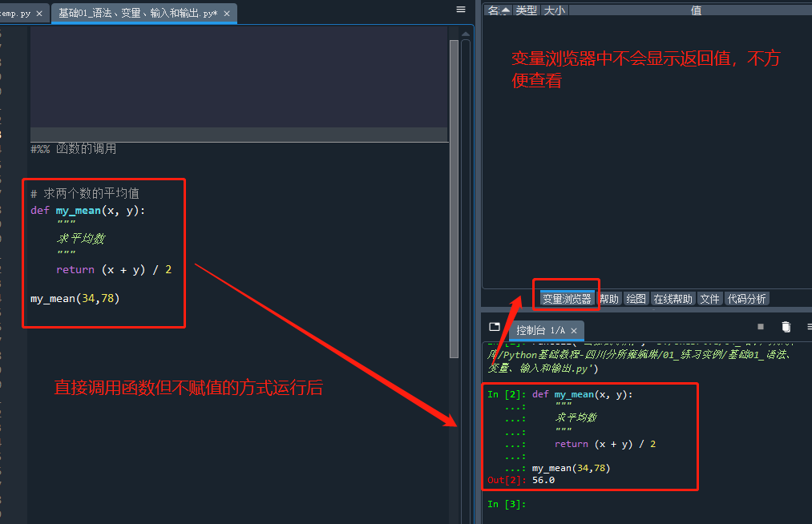Image resolution: width=812 pixels, height=524 pixels.
Task: Click the '#%% 函数的调用' cell header
Action: [x=74, y=149]
